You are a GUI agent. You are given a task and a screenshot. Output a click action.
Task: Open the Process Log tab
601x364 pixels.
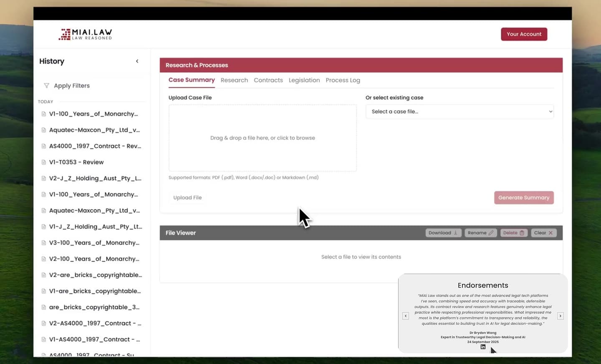pyautogui.click(x=343, y=80)
